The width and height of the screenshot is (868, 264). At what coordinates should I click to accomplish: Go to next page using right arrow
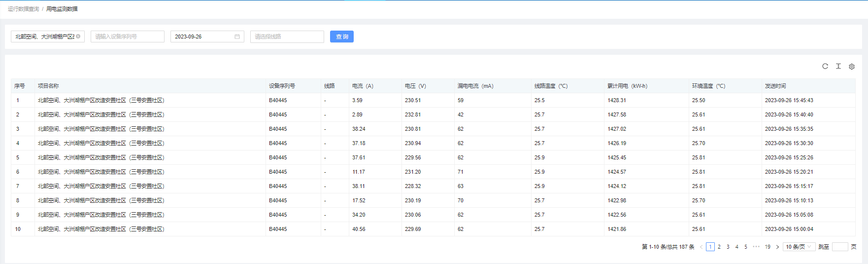777,247
